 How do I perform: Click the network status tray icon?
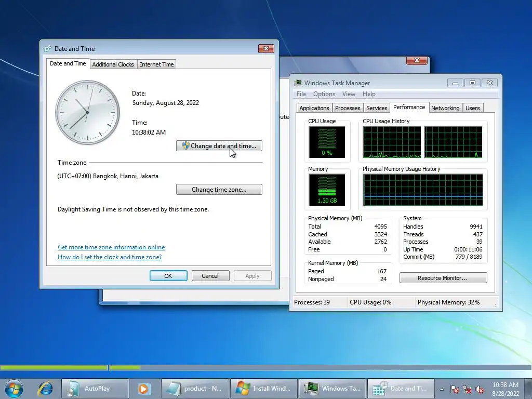pos(467,389)
